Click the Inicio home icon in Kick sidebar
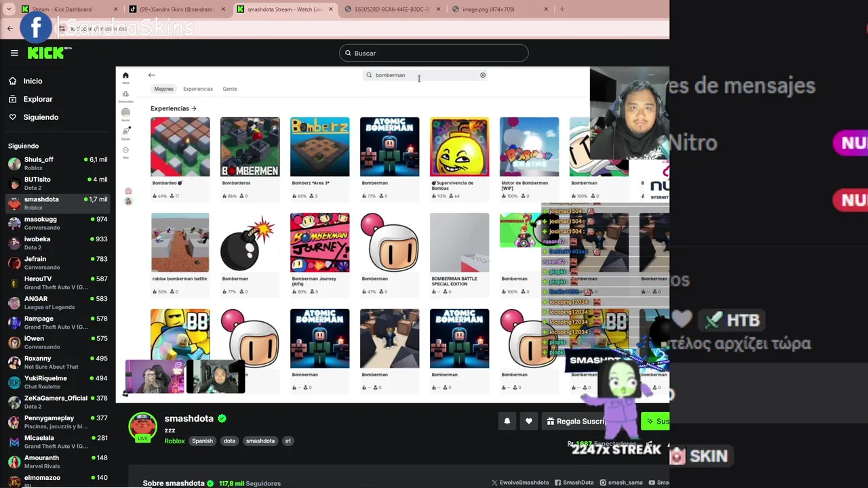 (x=13, y=81)
